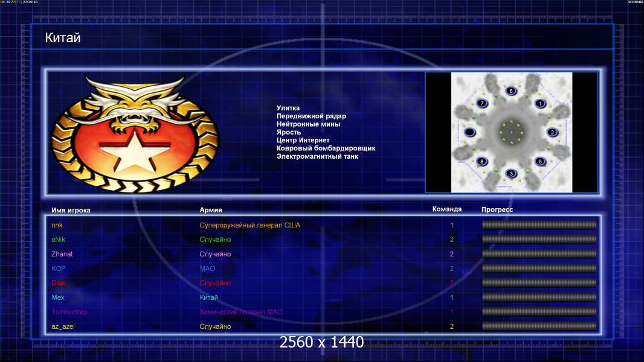Click the progress bar for Dias
Screen dimensions: 644x362
click(x=539, y=283)
